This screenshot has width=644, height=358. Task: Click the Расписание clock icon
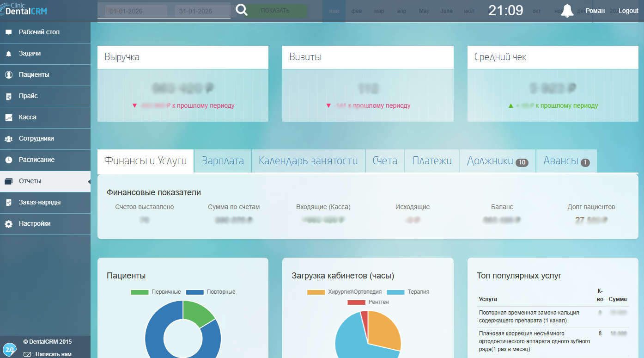[x=8, y=160]
